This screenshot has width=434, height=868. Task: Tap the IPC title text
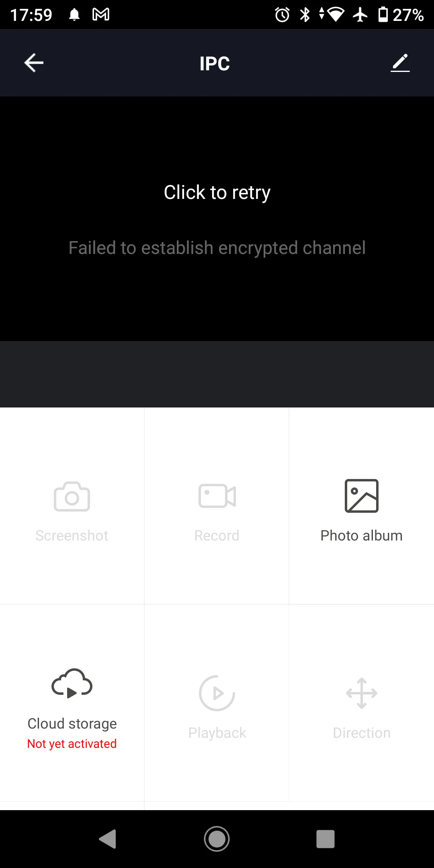pyautogui.click(x=215, y=63)
